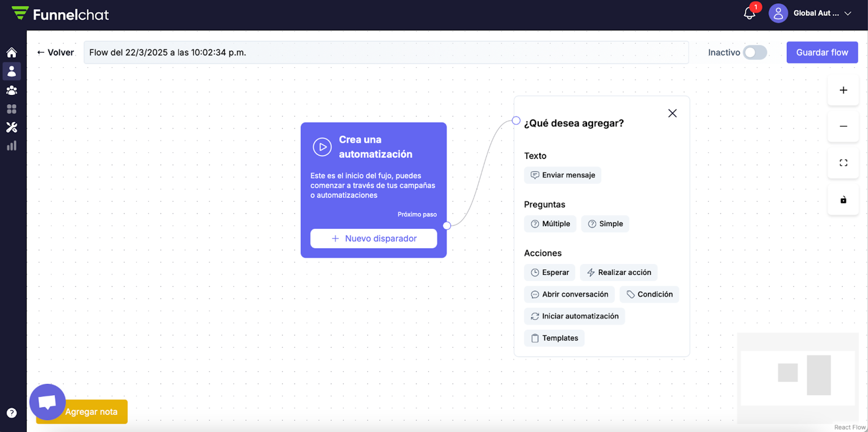This screenshot has width=868, height=432.
Task: Select Realizar acción
Action: pyautogui.click(x=619, y=272)
